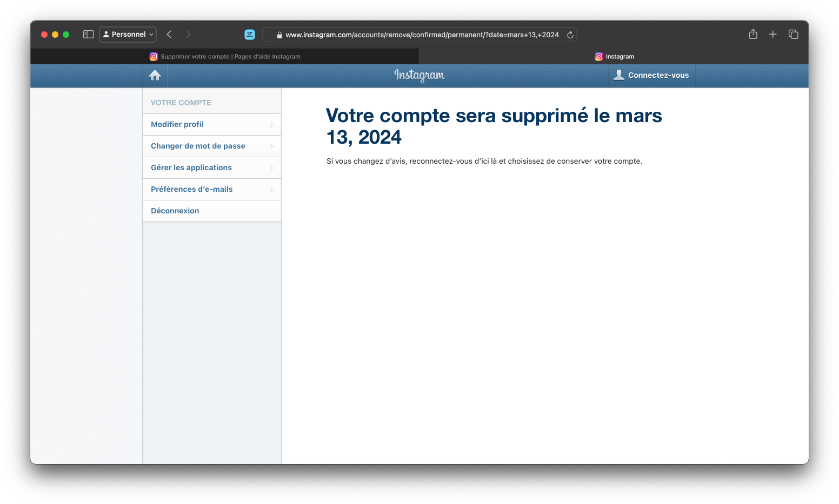Switch to the Instagram tab
The image size is (839, 504).
(614, 57)
